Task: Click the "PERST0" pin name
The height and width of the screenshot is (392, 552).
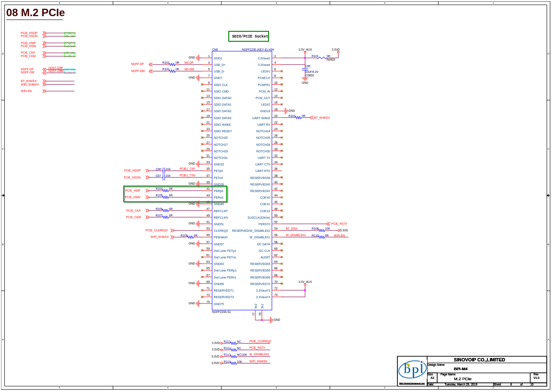Action: pos(264,224)
